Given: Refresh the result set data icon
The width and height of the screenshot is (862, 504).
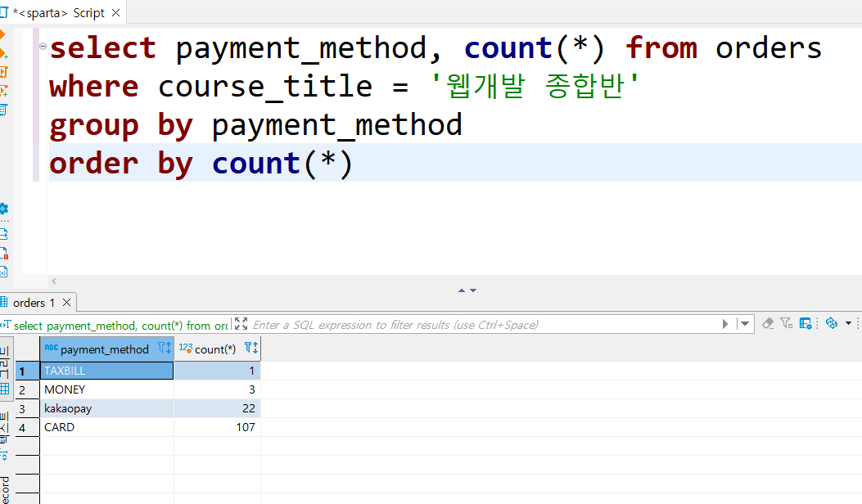Looking at the screenshot, I should tap(832, 323).
